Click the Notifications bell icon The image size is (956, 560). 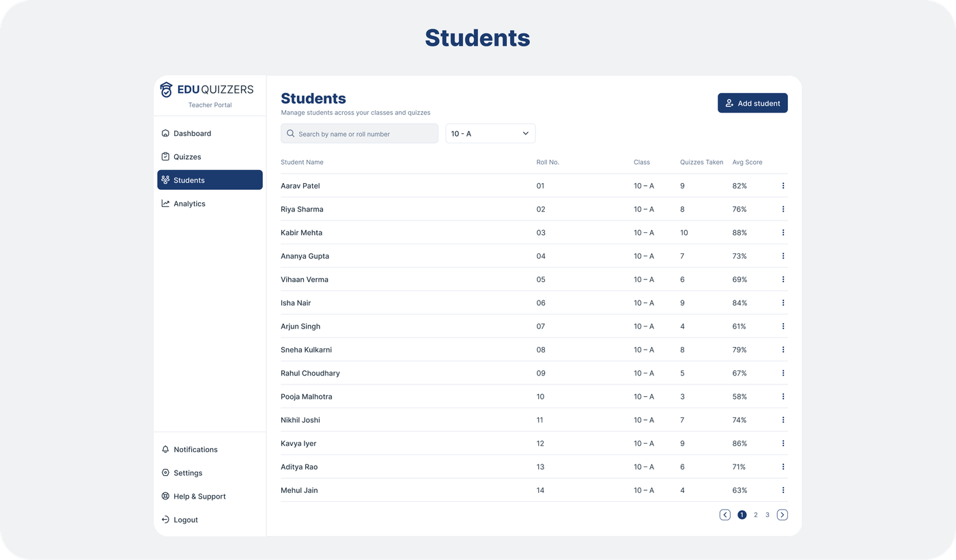(165, 449)
